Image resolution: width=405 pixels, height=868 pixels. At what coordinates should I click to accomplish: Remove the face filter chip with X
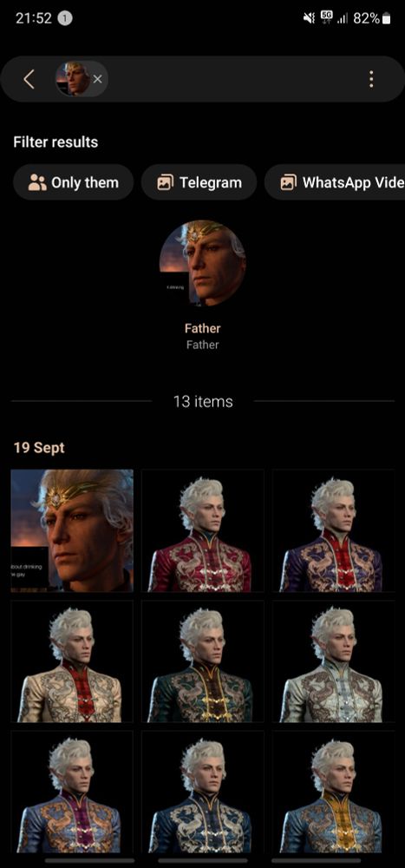(97, 79)
